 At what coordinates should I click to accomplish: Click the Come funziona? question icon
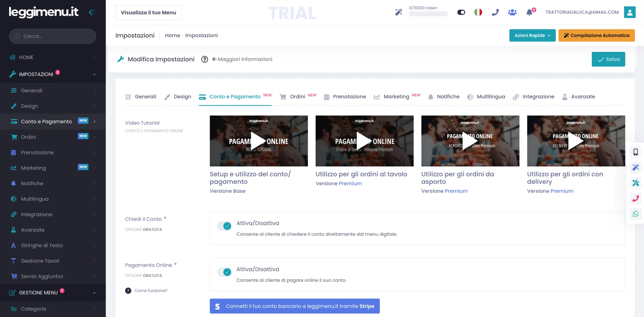(128, 291)
